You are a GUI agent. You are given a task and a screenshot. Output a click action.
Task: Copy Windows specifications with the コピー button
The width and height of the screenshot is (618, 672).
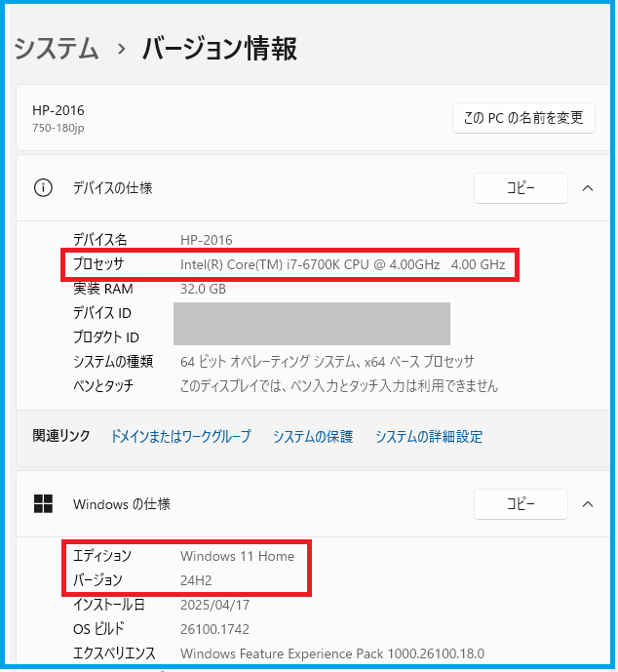click(521, 504)
